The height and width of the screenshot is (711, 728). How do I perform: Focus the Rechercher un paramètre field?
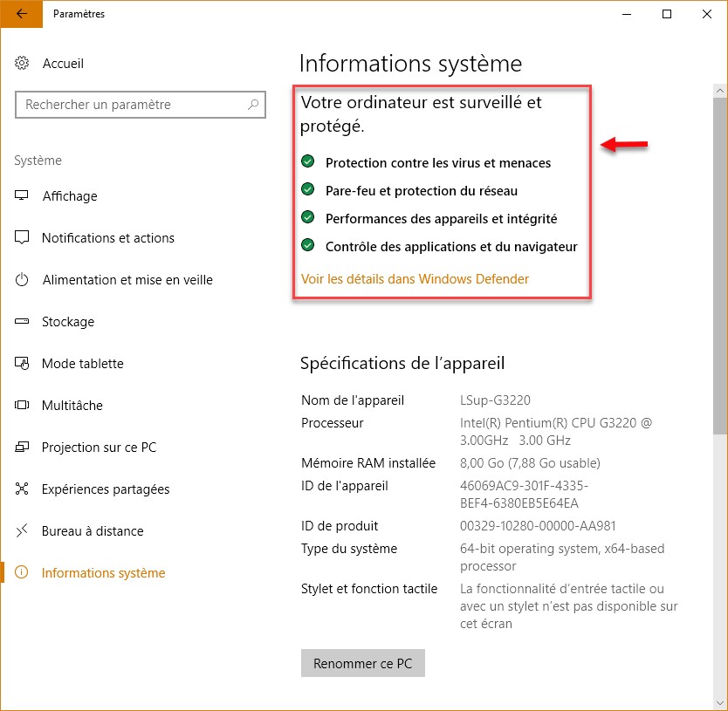tap(131, 105)
